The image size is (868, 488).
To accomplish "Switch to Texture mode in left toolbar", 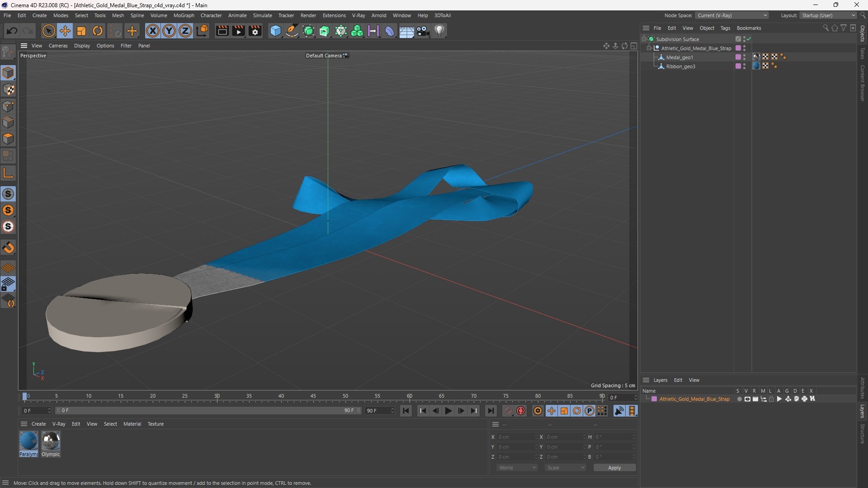I will [8, 89].
